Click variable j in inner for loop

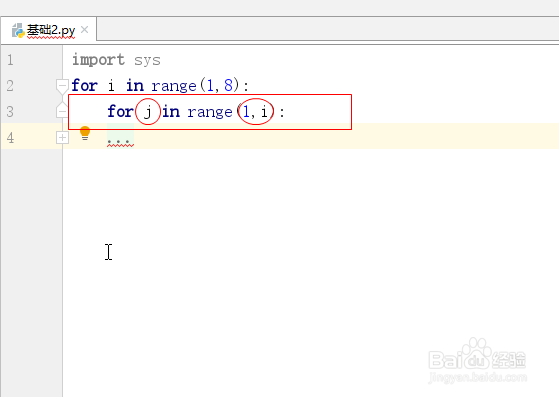[147, 112]
